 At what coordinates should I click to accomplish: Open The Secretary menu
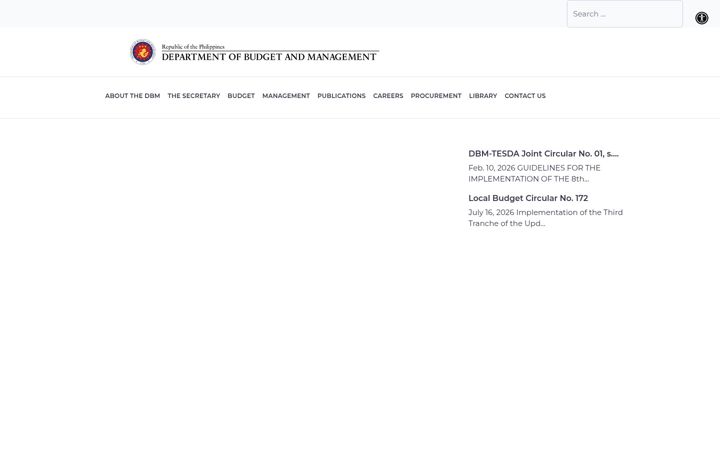(194, 96)
